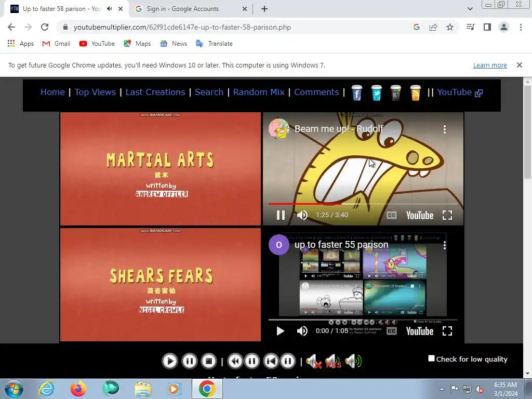The image size is (532, 399).
Task: Open the external YouTube link in the navigation
Action: click(460, 92)
